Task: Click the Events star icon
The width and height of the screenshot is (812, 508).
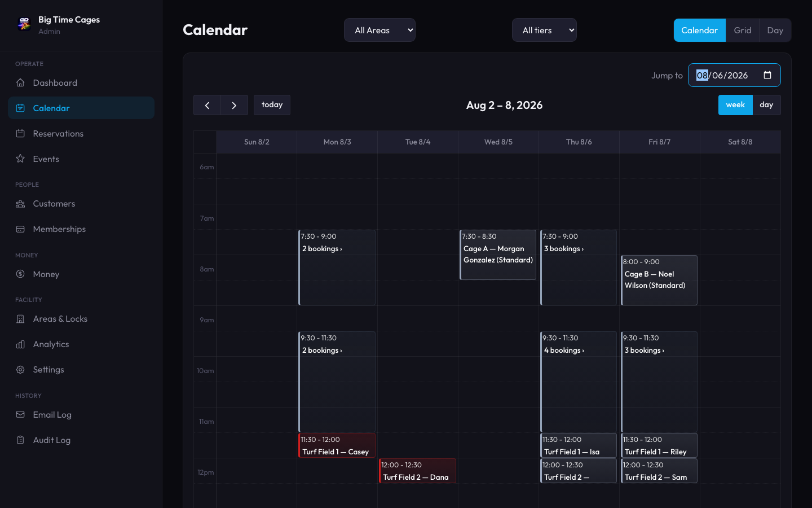Action: click(x=20, y=159)
